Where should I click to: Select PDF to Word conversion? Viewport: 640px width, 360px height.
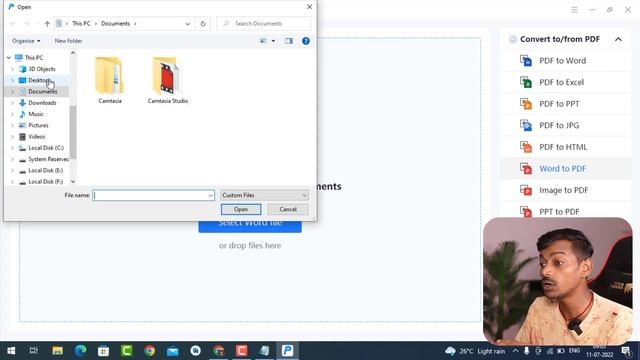(562, 61)
